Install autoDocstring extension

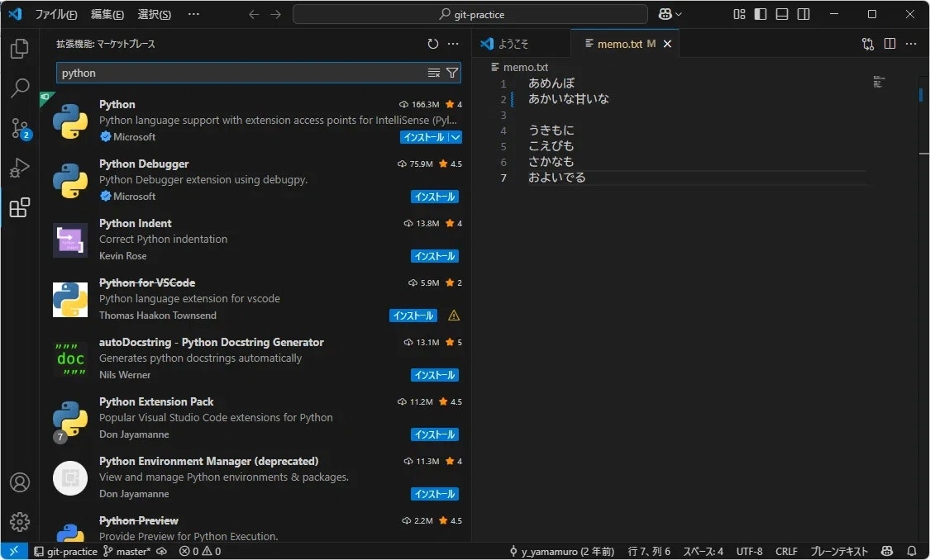[435, 375]
